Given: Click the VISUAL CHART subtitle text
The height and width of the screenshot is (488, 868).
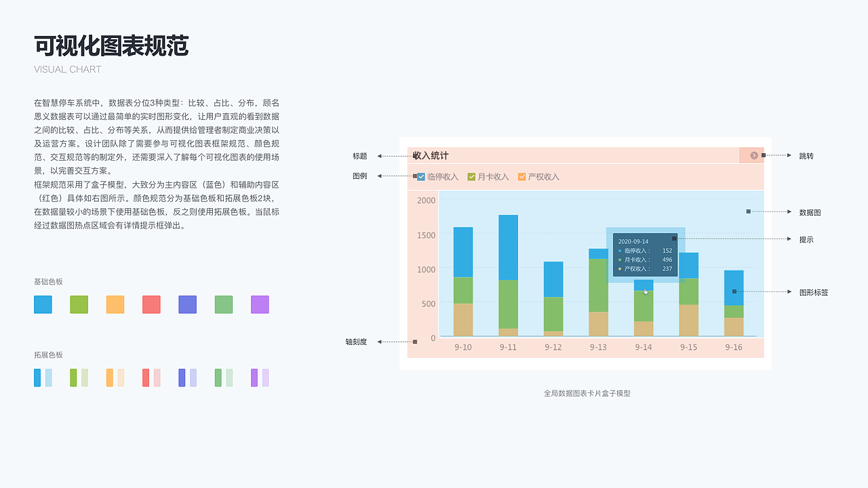Looking at the screenshot, I should click(68, 69).
